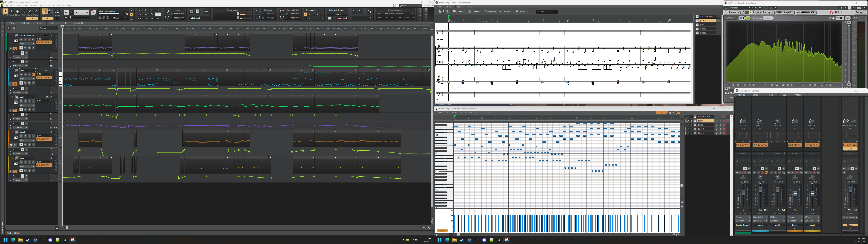Click HOLD button in SPAN

click(x=742, y=18)
